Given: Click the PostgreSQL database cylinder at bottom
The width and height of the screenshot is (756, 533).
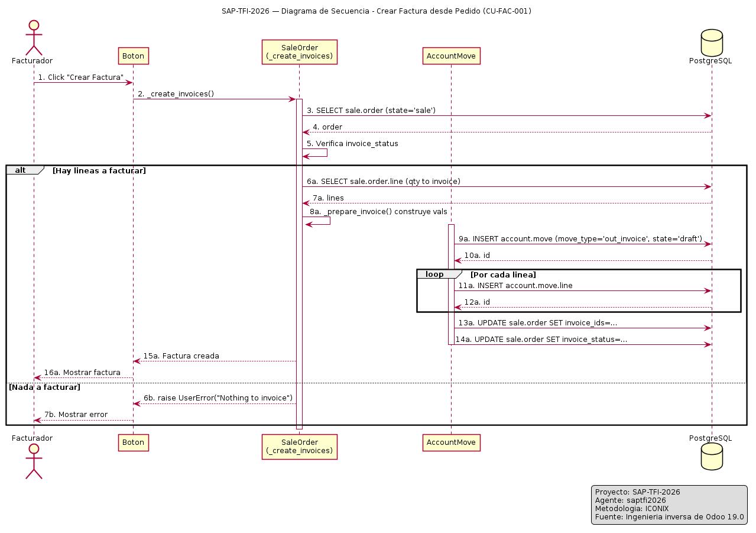Looking at the screenshot, I should 711,456.
